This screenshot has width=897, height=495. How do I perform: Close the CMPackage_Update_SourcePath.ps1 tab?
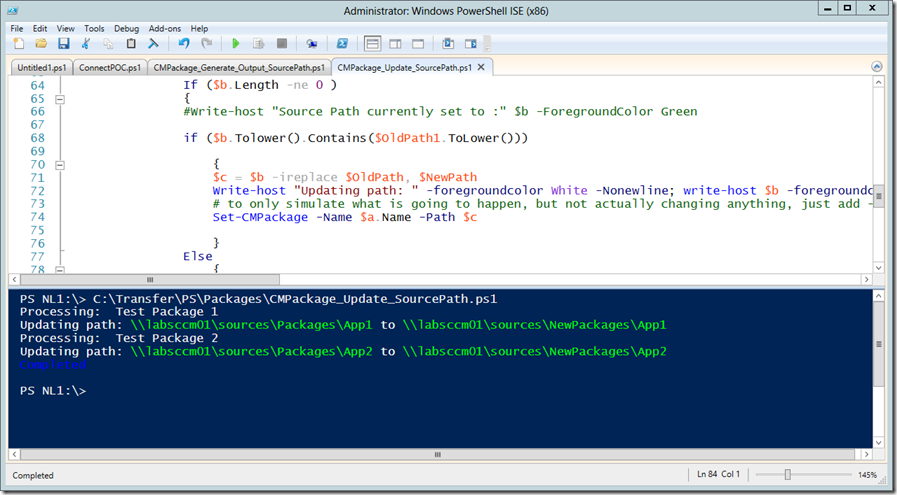(481, 67)
